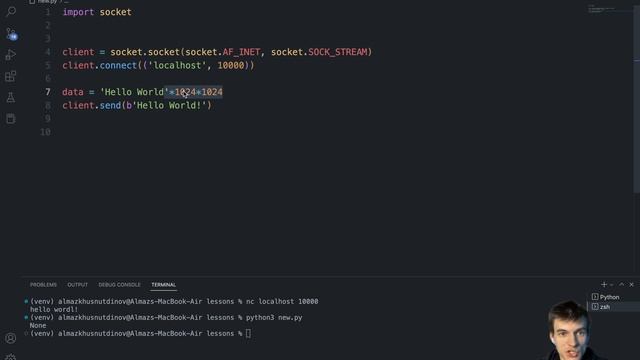Open the Run and Debug view

click(11, 55)
